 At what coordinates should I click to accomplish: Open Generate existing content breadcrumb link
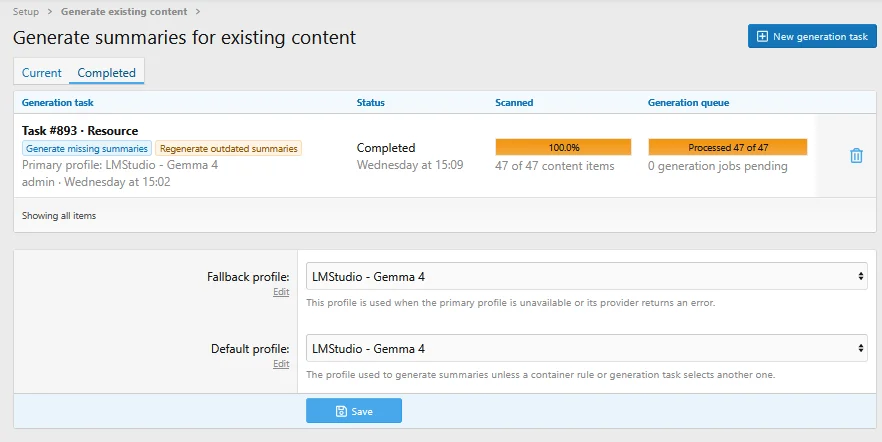click(x=124, y=11)
